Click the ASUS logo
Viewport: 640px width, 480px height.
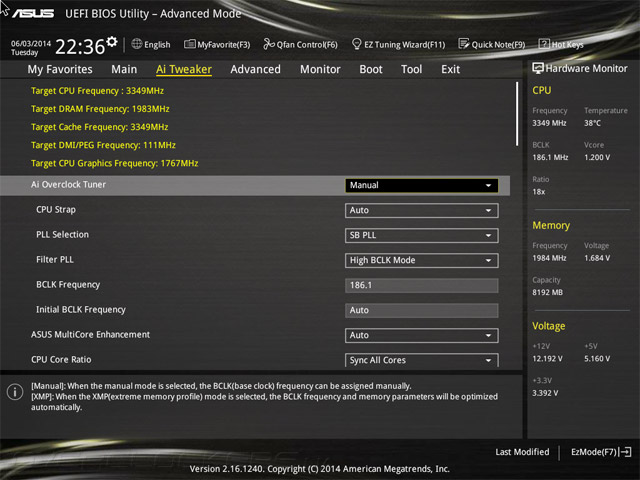pos(33,13)
